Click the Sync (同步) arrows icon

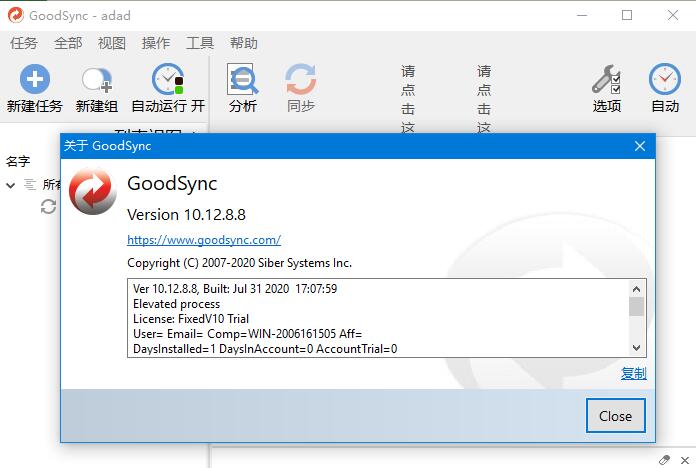coord(301,79)
